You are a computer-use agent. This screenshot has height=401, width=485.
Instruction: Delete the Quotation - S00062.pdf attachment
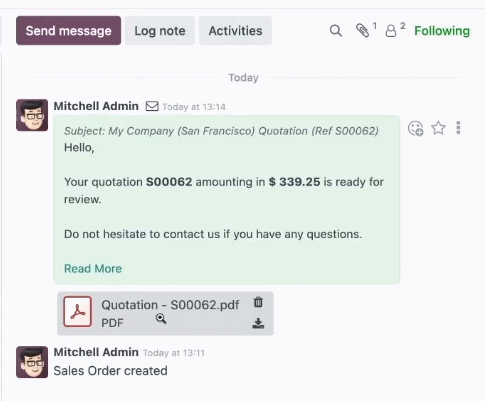(x=258, y=302)
